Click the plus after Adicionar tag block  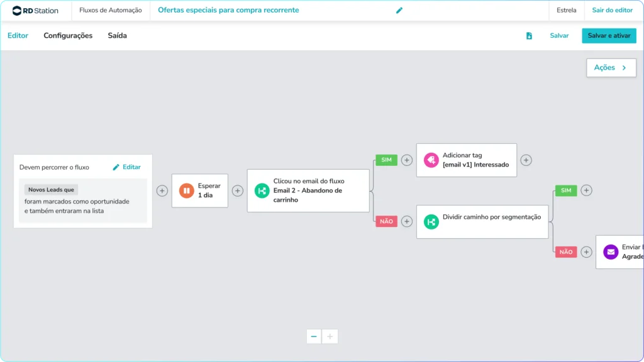(526, 160)
